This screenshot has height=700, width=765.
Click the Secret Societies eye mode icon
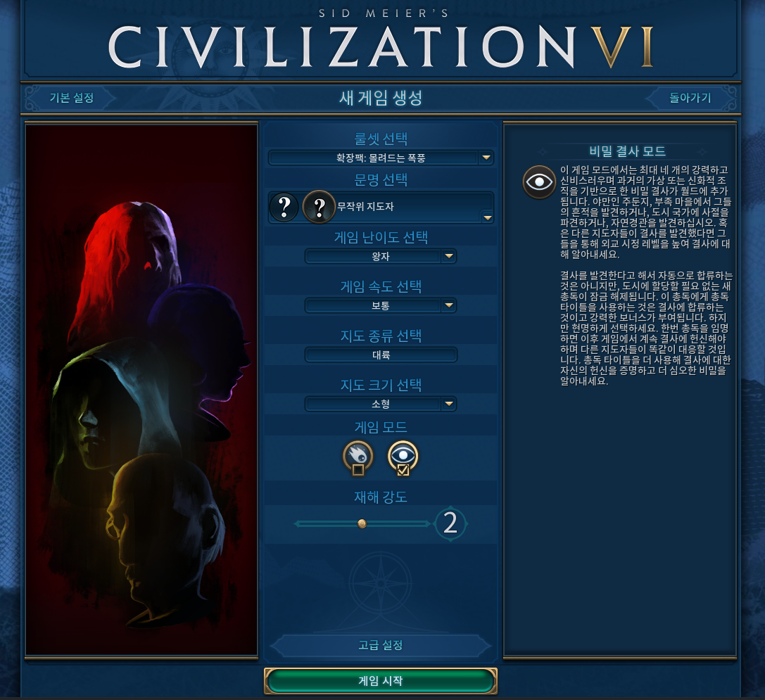click(x=403, y=456)
